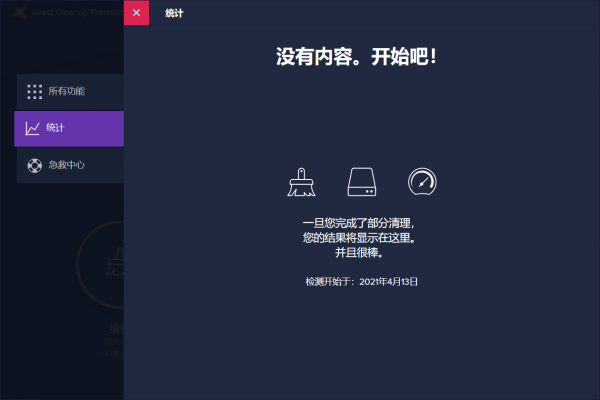Click the 一旦您完成了部分清理 description text
The height and width of the screenshot is (400, 600).
[x=357, y=224]
